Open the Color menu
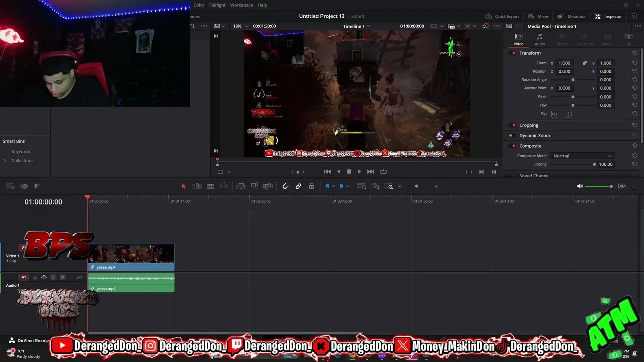The image size is (644, 362). click(x=199, y=5)
